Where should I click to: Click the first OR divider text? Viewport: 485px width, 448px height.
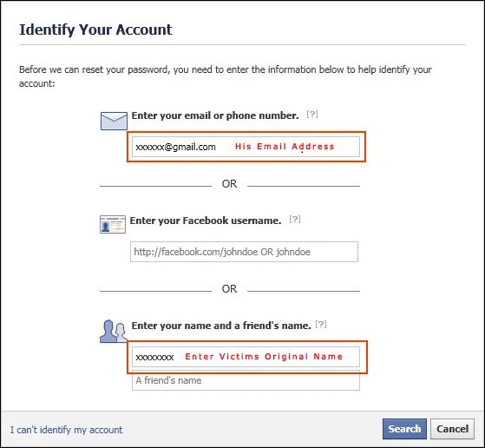pos(229,184)
